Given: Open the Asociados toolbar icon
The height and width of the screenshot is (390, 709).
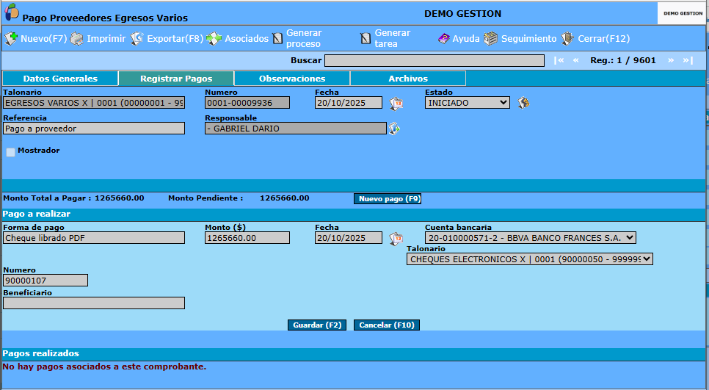Looking at the screenshot, I should [214, 39].
